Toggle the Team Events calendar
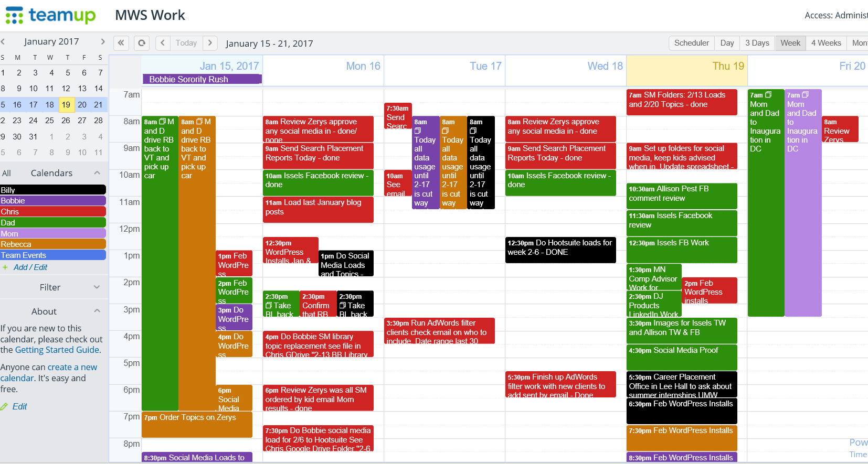Image resolution: width=868 pixels, height=464 pixels. (x=52, y=255)
